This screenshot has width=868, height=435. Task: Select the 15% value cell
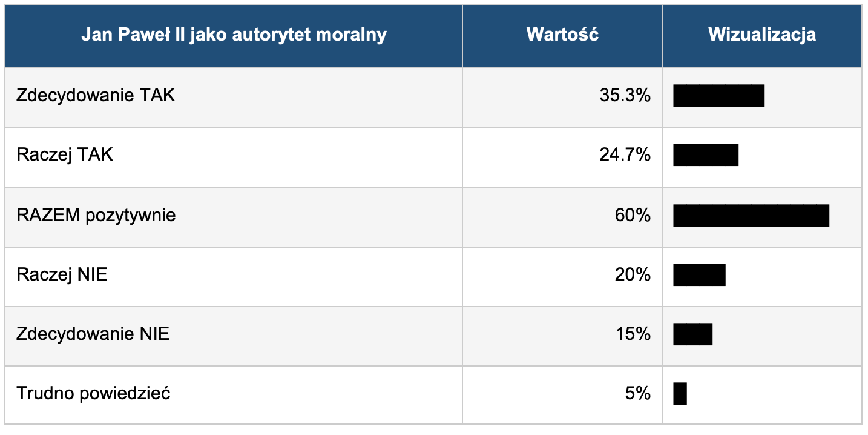click(x=633, y=334)
